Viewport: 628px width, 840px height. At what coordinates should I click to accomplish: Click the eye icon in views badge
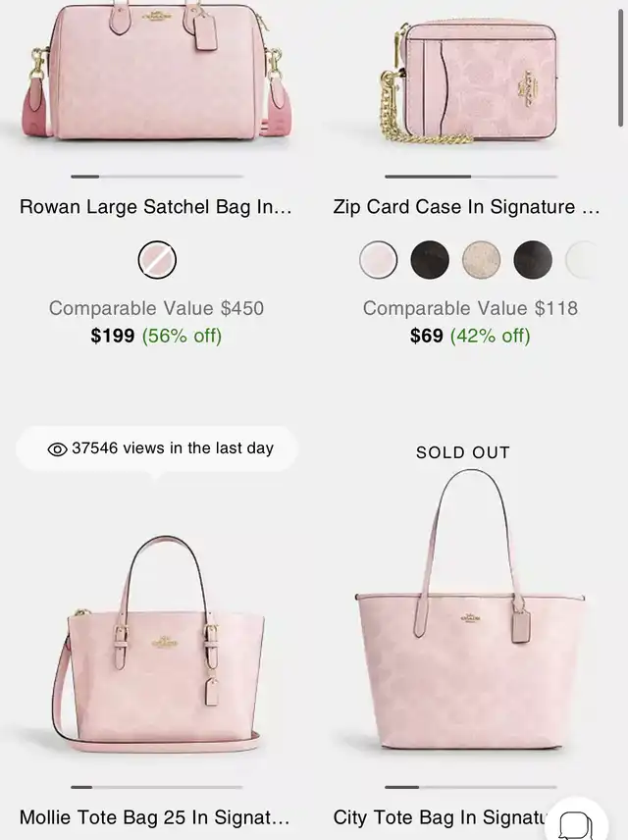tap(57, 448)
